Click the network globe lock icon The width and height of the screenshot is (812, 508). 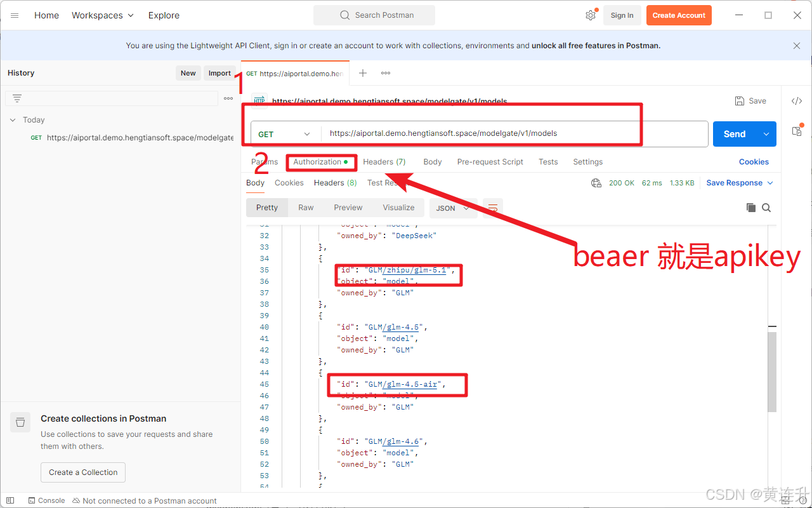(x=596, y=183)
